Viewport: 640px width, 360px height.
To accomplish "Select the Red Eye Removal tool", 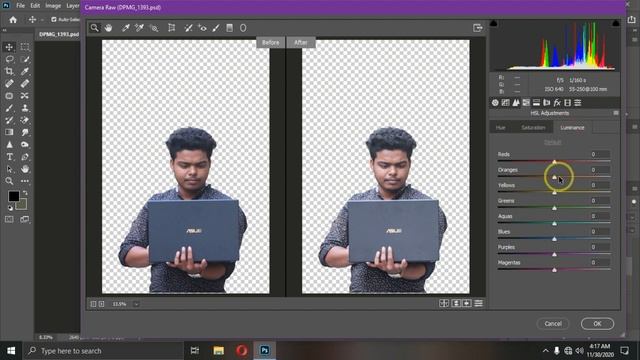I will tap(202, 28).
